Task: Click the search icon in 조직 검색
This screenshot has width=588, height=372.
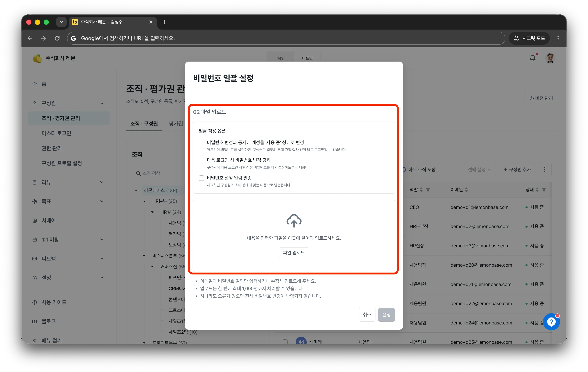Action: pyautogui.click(x=138, y=173)
